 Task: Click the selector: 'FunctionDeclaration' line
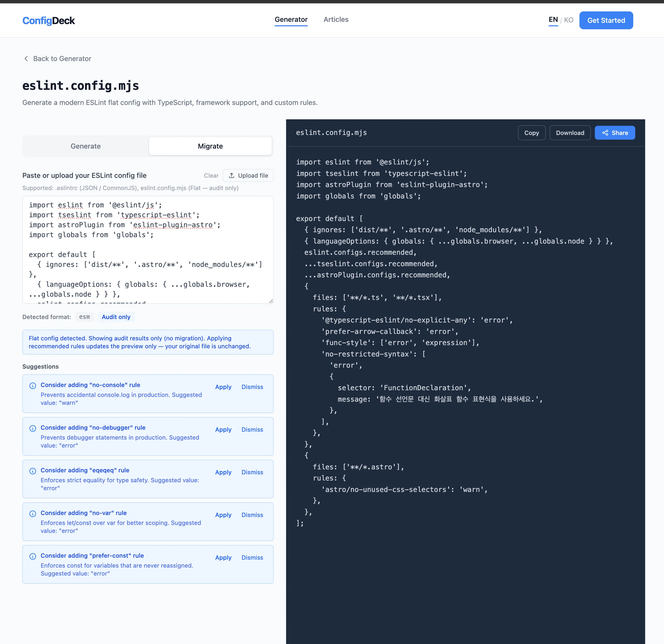coord(404,388)
